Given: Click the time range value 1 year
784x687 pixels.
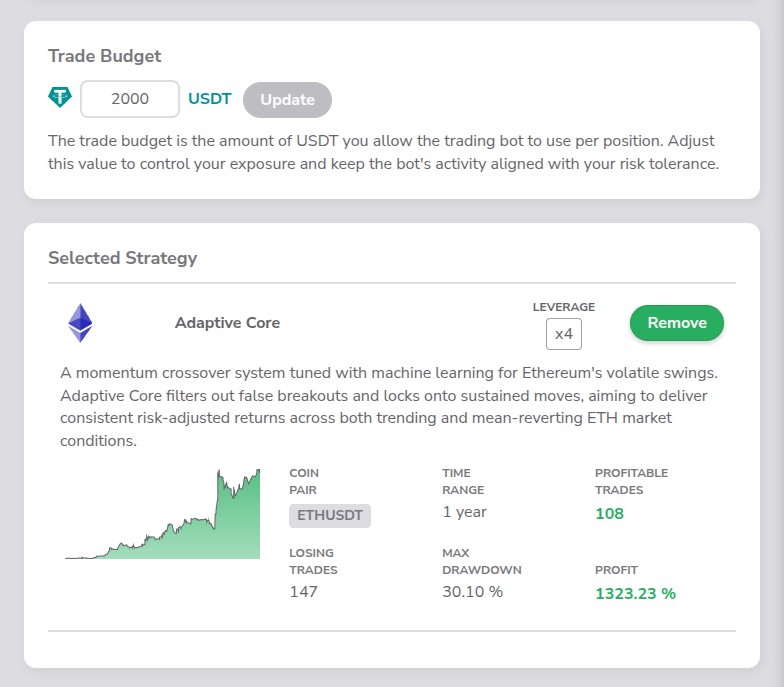Looking at the screenshot, I should [464, 512].
